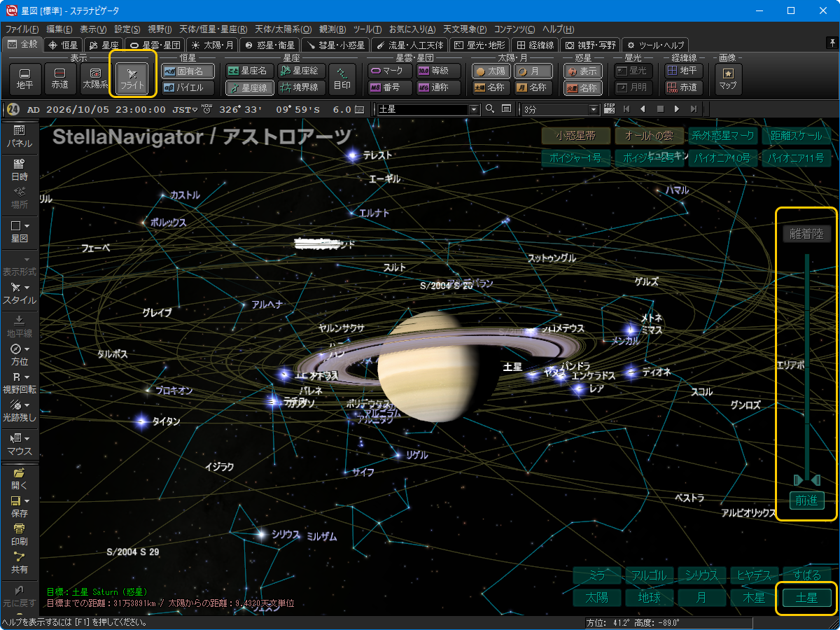Toggle the フライト flight mode button
This screenshot has height=630, width=840.
click(x=132, y=79)
